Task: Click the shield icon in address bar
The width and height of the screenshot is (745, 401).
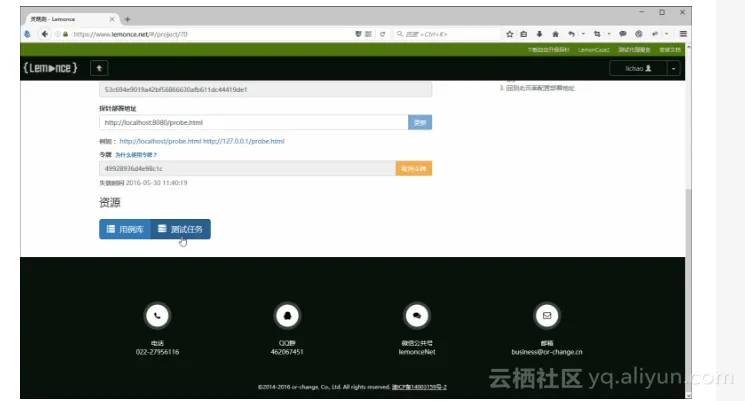Action: click(358, 34)
